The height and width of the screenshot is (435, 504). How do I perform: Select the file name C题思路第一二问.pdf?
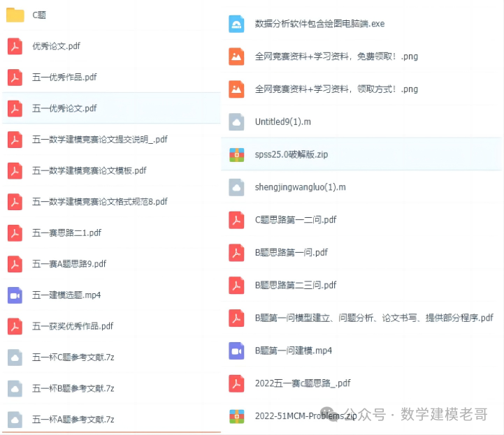click(x=296, y=220)
